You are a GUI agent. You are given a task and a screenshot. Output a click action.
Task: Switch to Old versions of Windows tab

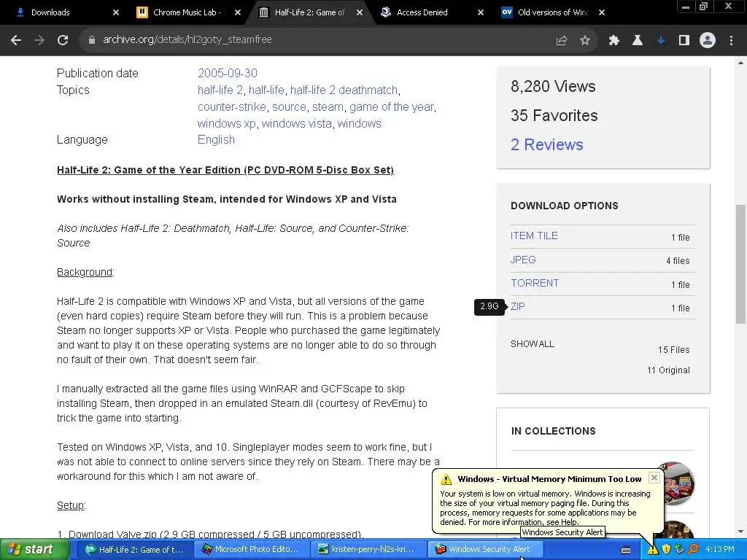click(x=553, y=12)
